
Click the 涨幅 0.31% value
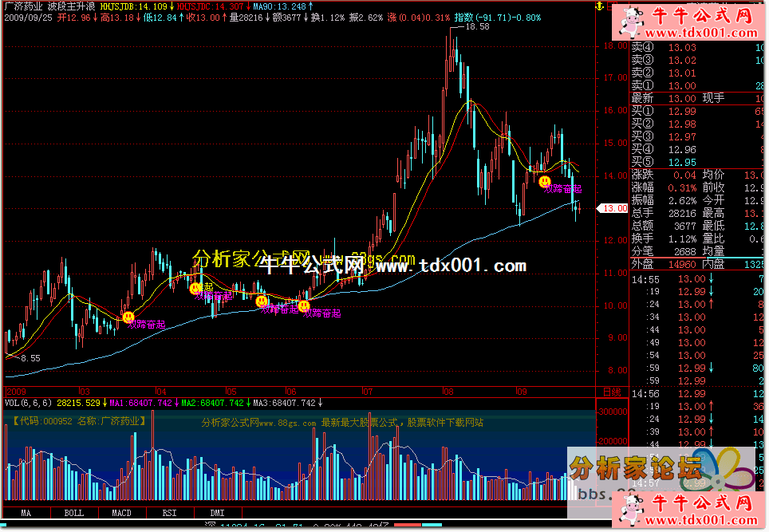pos(682,187)
